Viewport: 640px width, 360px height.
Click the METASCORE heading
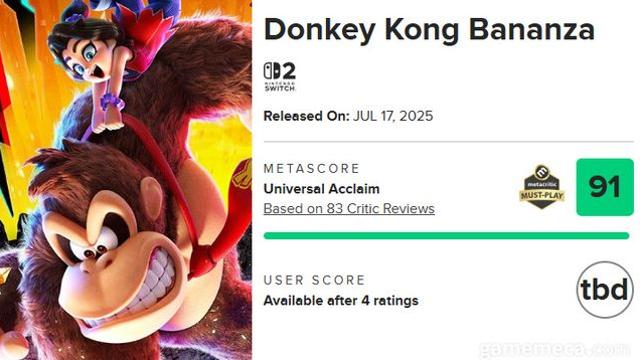(x=312, y=169)
